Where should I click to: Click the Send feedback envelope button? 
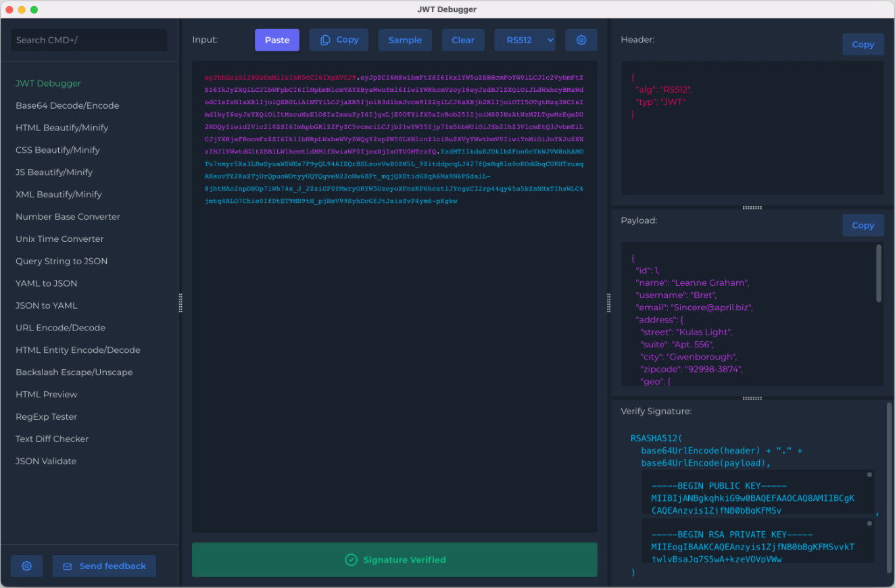104,566
